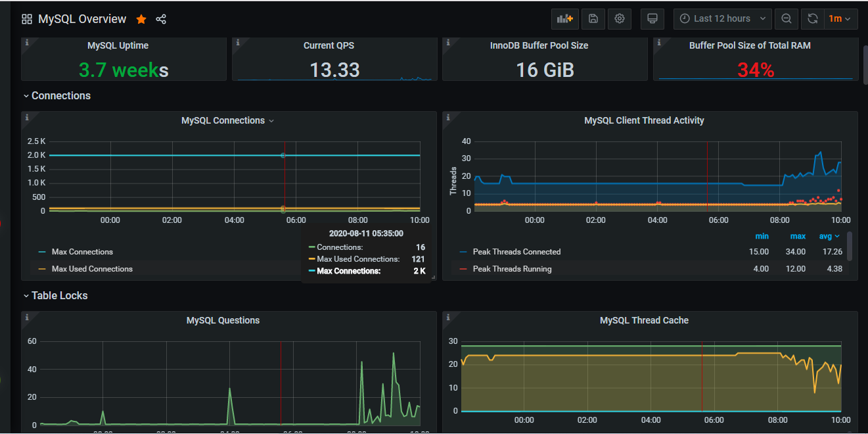Viewport: 868px width, 434px height.
Task: Click the 2020-08-11 05:35:00 tooltip timestamp
Action: click(366, 233)
